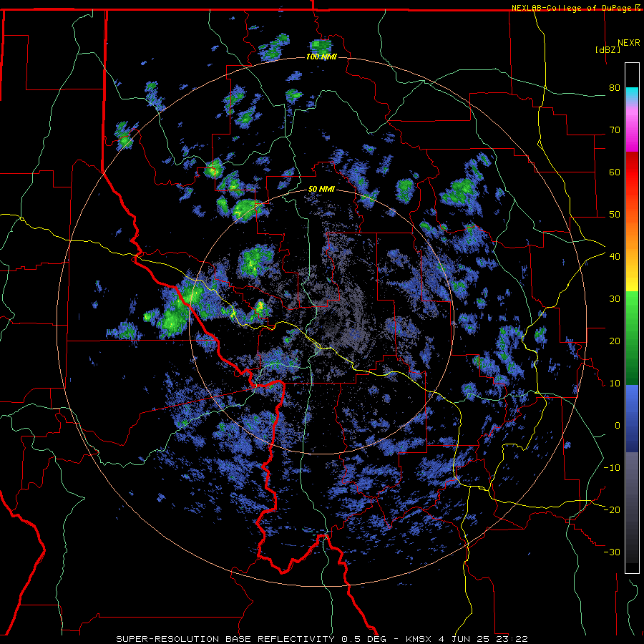This screenshot has width=644, height=644.
Task: Click the SUPER-RESOLUTION BASE REFLECTIVITY product caption
Action: pos(225,639)
